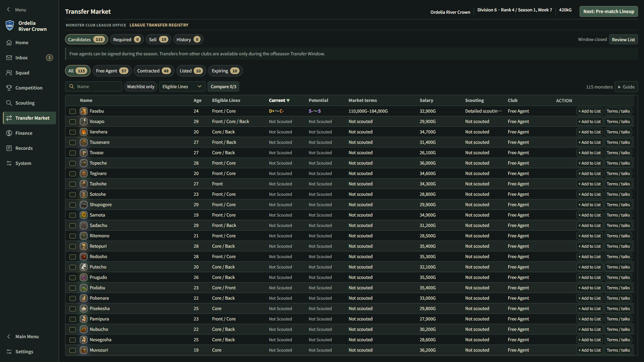Open the Eligible Lines dropdown
This screenshot has width=644, height=362.
pyautogui.click(x=182, y=86)
